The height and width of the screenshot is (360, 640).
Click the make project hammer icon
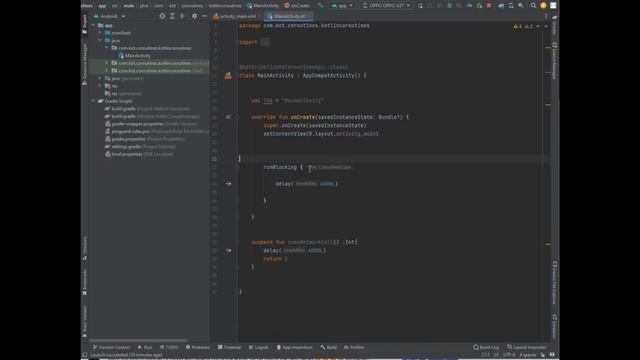321,6
